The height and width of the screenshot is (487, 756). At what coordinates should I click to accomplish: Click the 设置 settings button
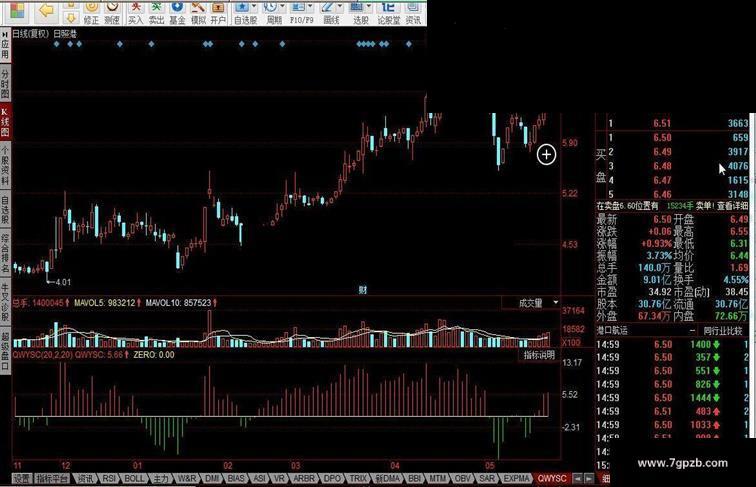click(x=22, y=479)
